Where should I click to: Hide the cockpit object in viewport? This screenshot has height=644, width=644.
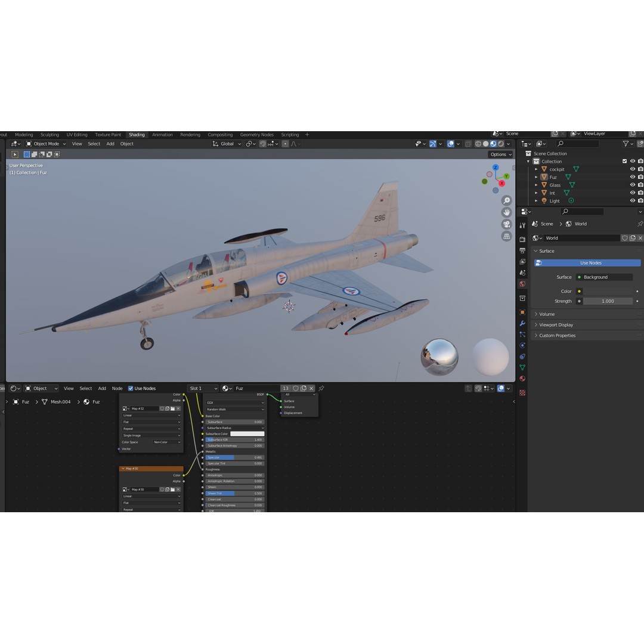point(633,169)
